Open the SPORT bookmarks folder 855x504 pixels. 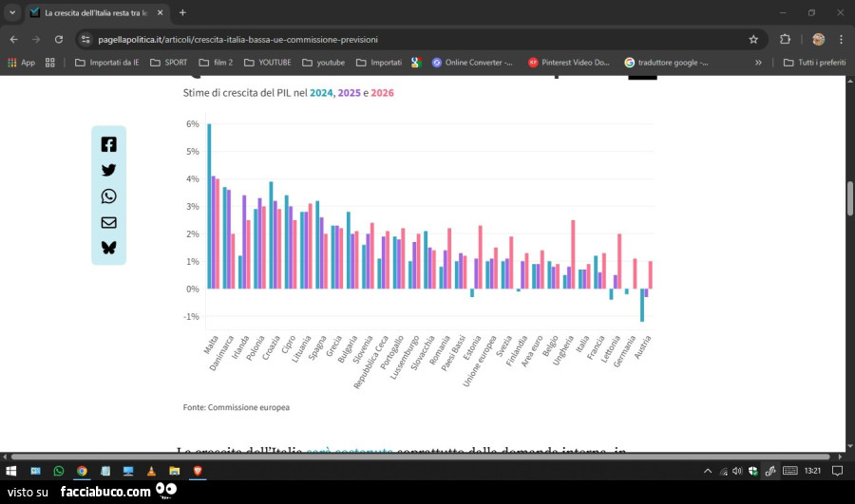pyautogui.click(x=168, y=63)
